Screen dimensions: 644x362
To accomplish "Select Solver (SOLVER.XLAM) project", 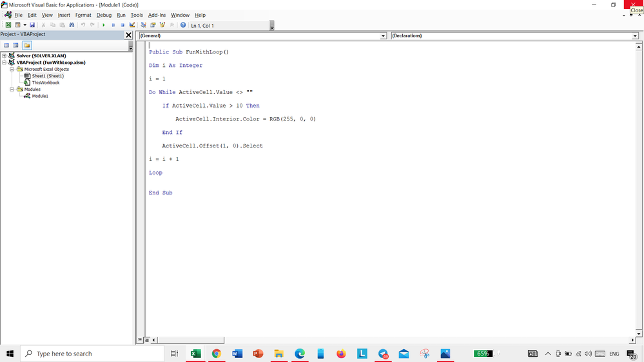I will tap(41, 55).
